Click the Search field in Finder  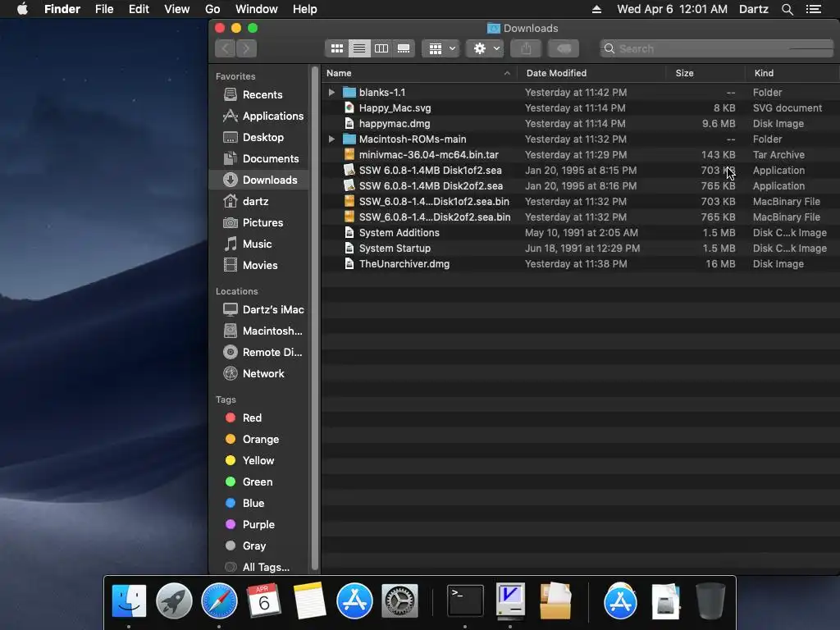click(x=717, y=48)
